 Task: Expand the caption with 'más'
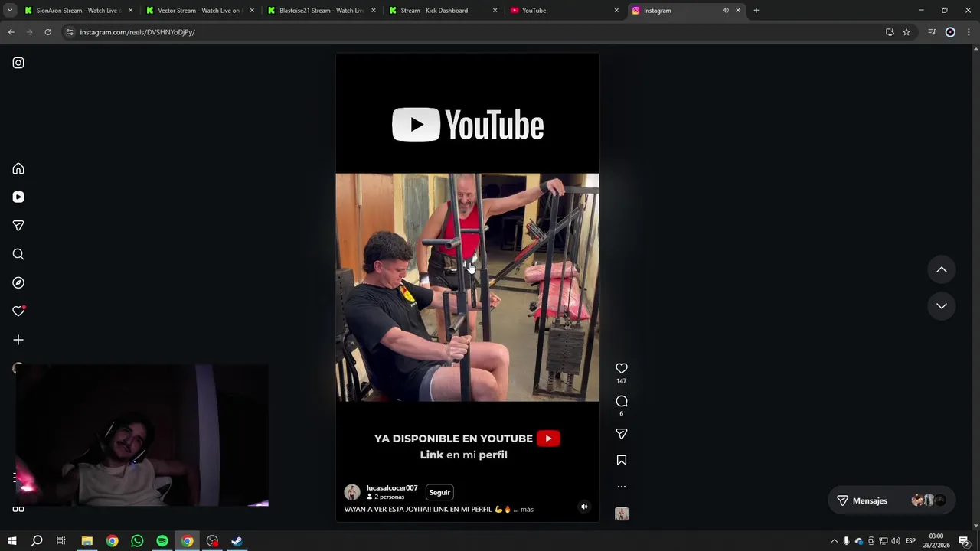click(x=527, y=509)
